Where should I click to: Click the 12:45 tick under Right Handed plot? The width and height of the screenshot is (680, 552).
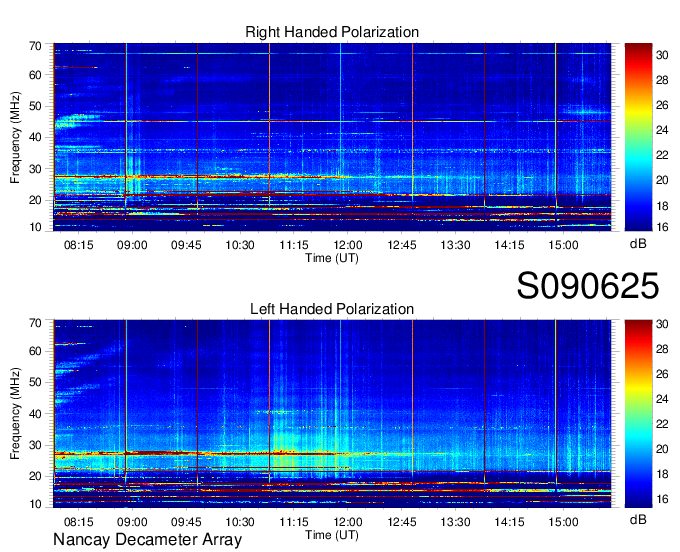coord(402,245)
